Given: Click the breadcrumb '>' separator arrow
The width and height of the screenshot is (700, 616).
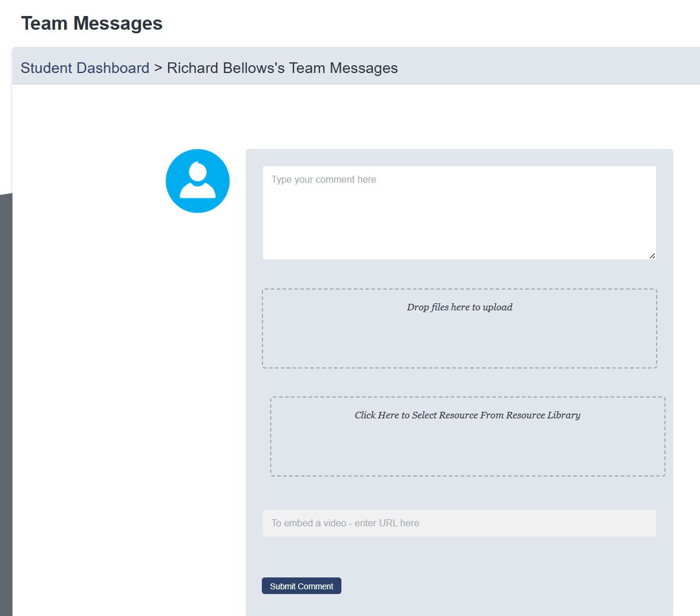Looking at the screenshot, I should click(x=158, y=68).
